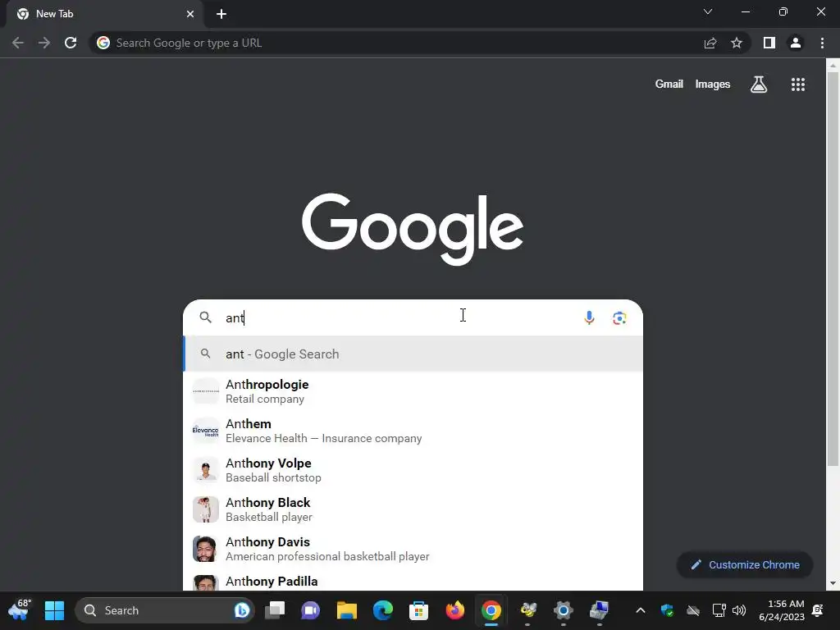Launch Firefox from taskbar

(x=454, y=610)
